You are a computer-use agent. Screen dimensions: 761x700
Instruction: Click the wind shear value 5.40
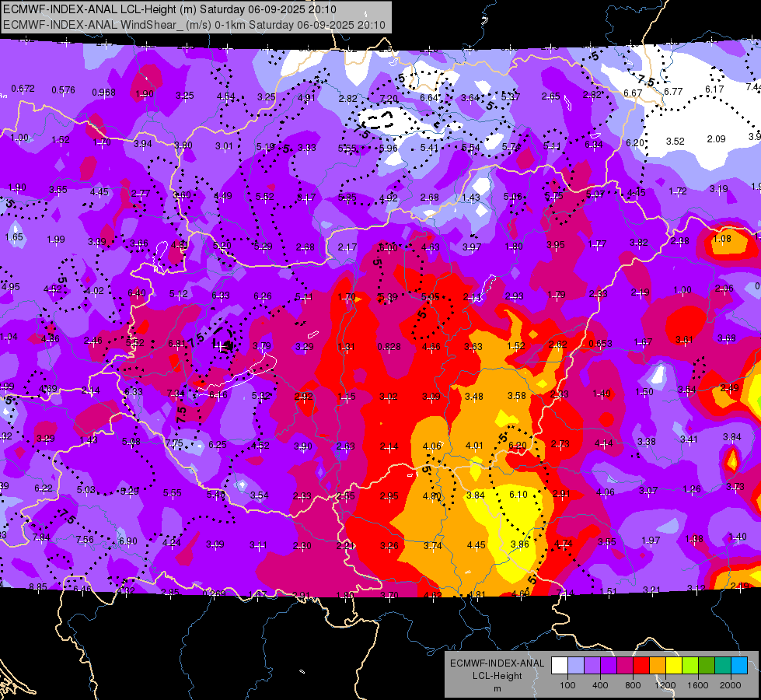[215, 495]
